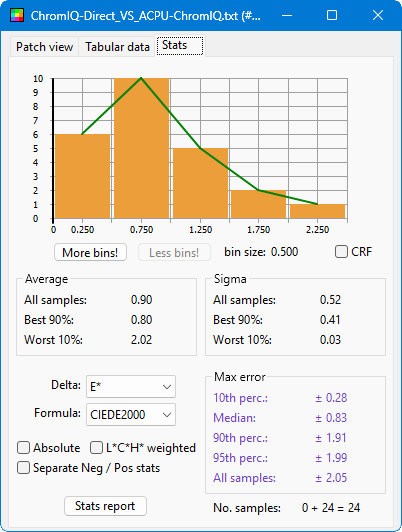Click the colorful app icon in title bar
The width and height of the screenshot is (402, 532).
(17, 15)
